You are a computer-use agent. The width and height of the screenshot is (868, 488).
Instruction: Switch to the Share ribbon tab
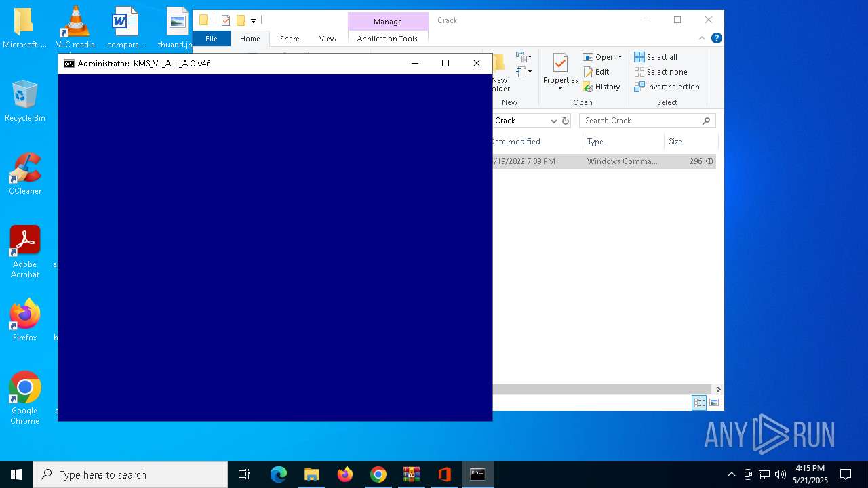(290, 39)
